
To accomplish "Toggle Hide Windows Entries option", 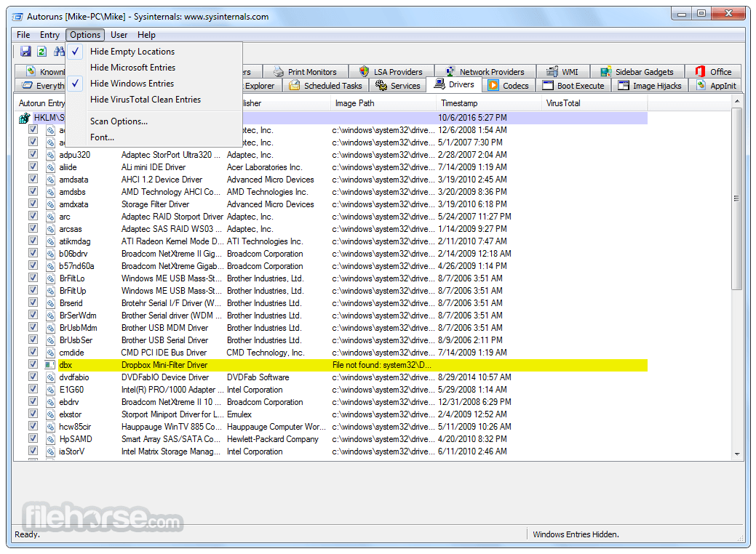I will point(154,84).
